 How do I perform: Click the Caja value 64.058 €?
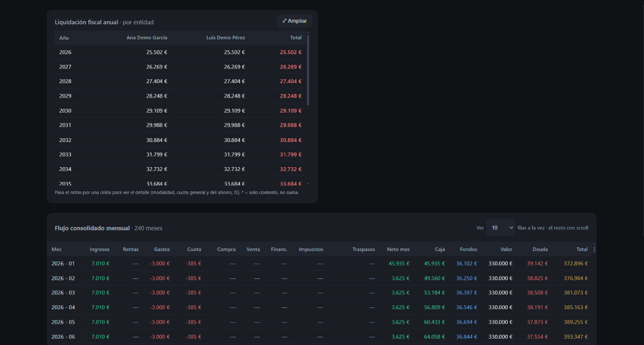(x=434, y=336)
